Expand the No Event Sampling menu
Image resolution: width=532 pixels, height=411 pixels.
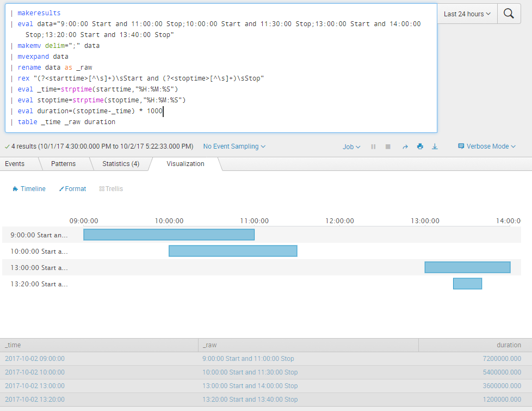point(234,146)
